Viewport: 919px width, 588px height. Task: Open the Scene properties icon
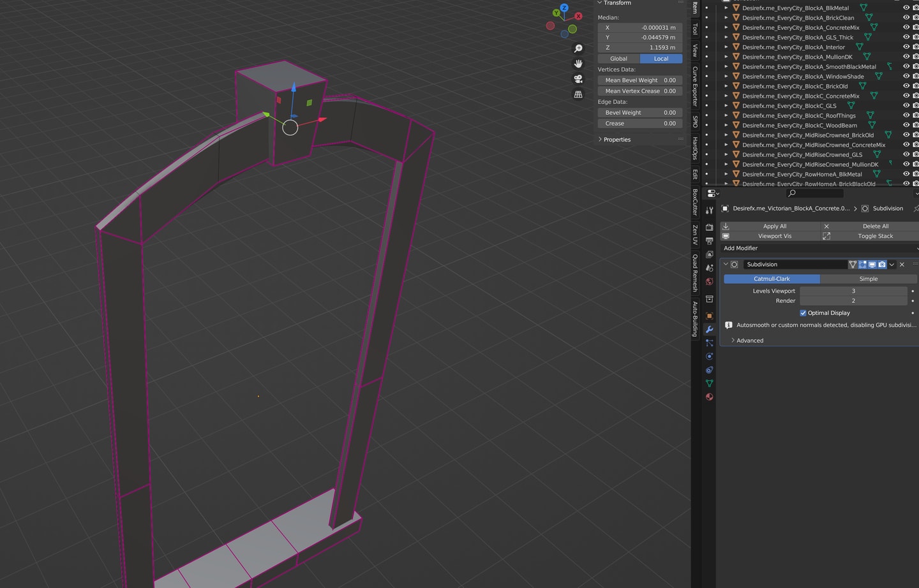709,268
